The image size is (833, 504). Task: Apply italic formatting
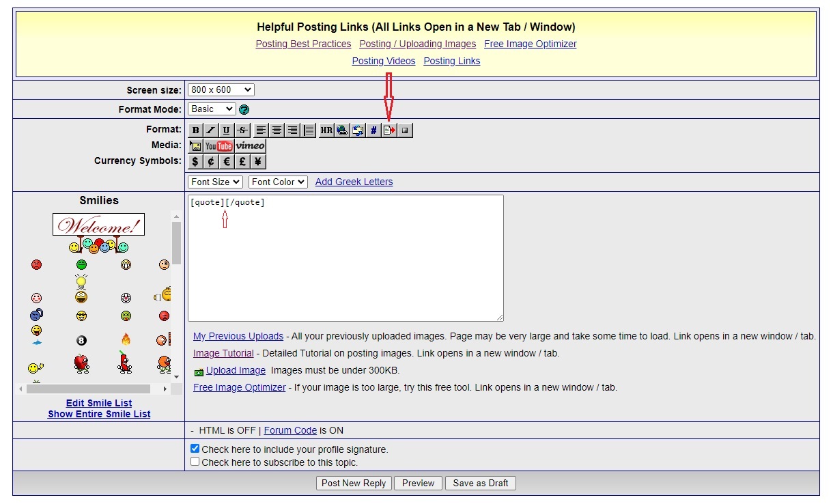(211, 130)
